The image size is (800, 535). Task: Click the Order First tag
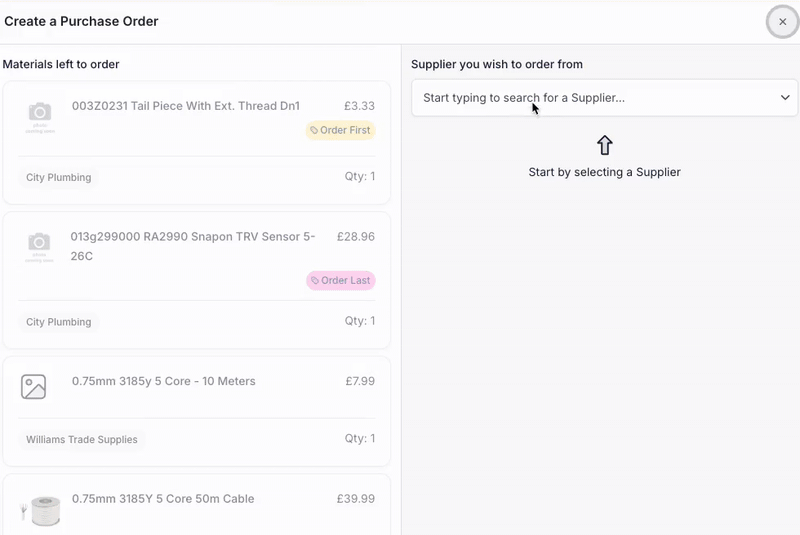point(340,130)
